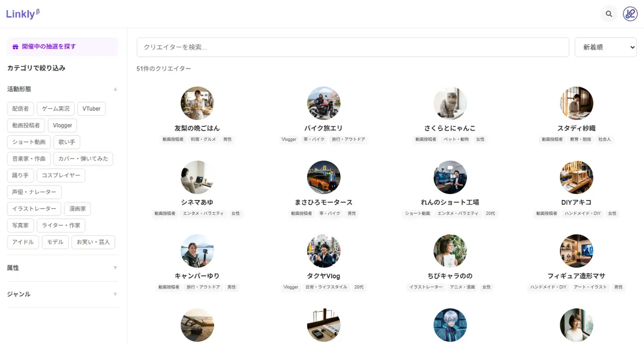Screen dimensions: 644x345
Task: Expand the 属性 filter section
Action: [x=115, y=268]
